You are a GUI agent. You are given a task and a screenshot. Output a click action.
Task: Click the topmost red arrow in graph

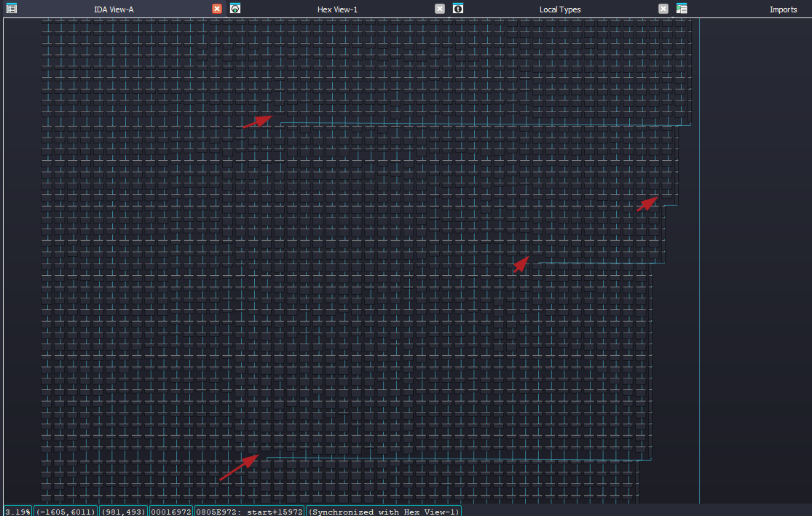[x=258, y=121]
